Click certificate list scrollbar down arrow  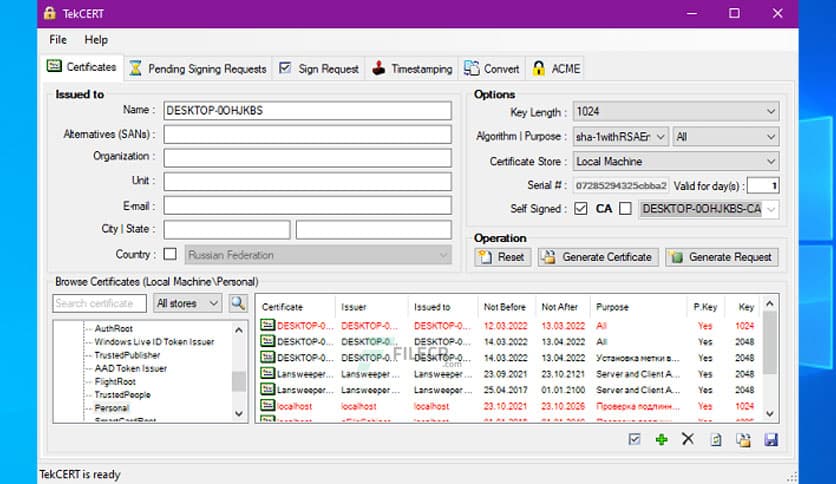coord(769,414)
